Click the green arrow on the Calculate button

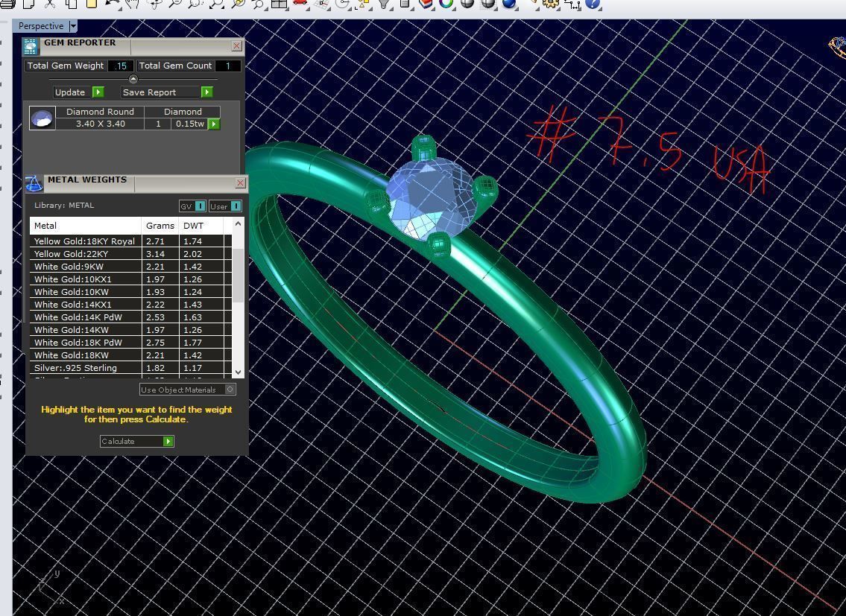coord(168,441)
